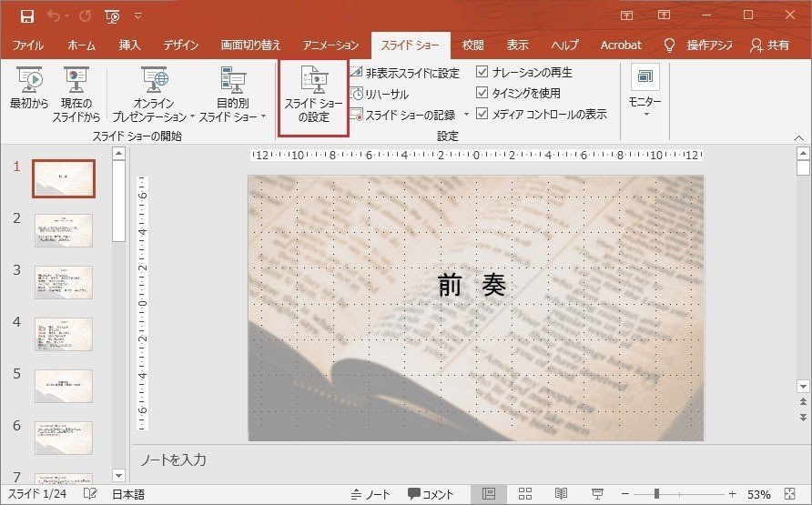Start show from 現在のスライドから
812x505 pixels.
click(76, 95)
